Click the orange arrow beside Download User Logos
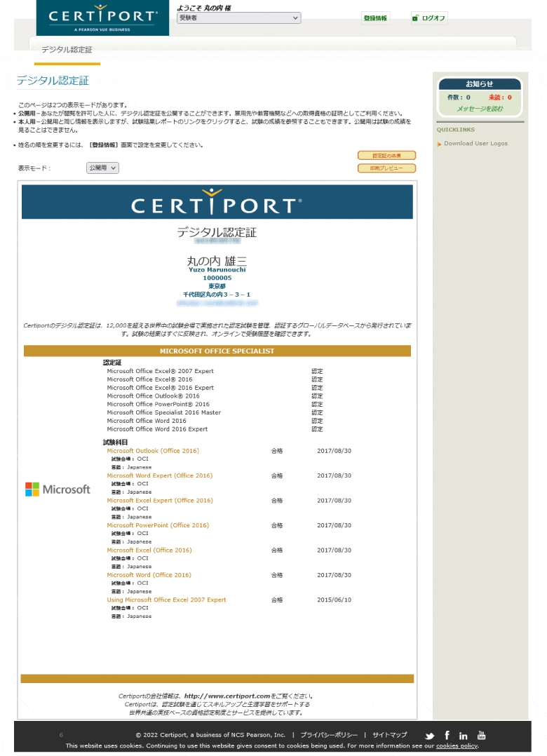547x756 pixels. (439, 144)
